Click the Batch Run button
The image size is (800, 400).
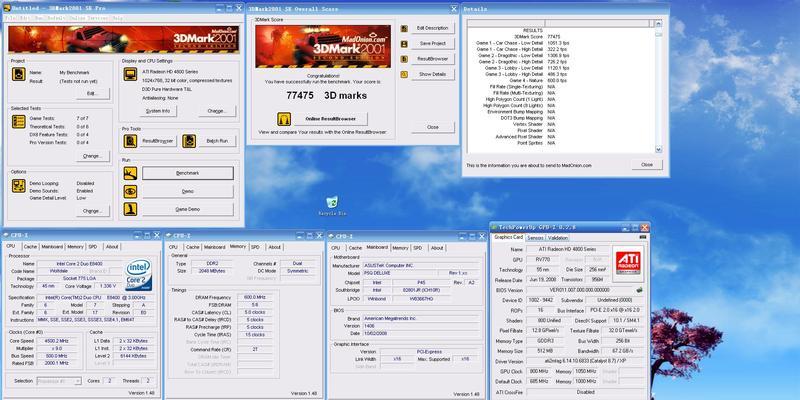[x=217, y=141]
